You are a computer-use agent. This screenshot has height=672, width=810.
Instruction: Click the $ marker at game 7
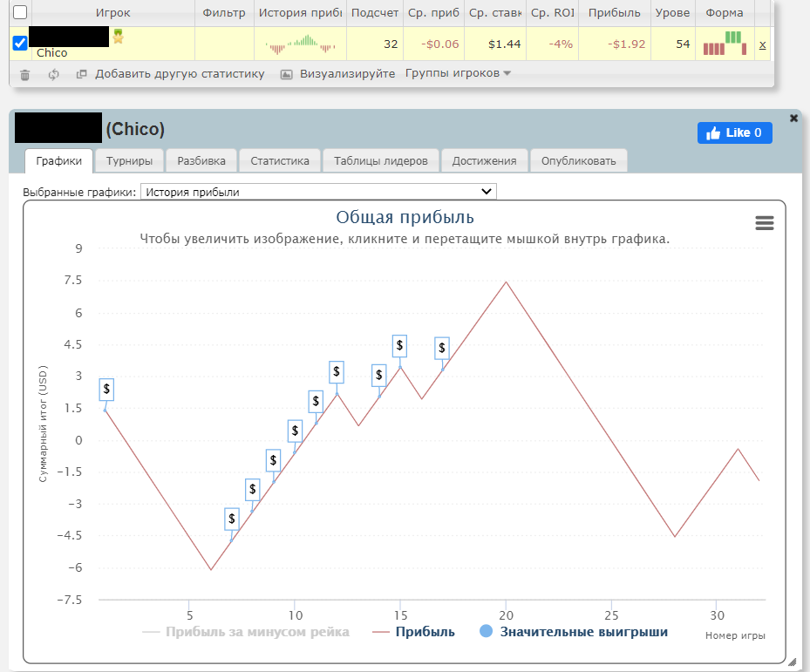232,519
